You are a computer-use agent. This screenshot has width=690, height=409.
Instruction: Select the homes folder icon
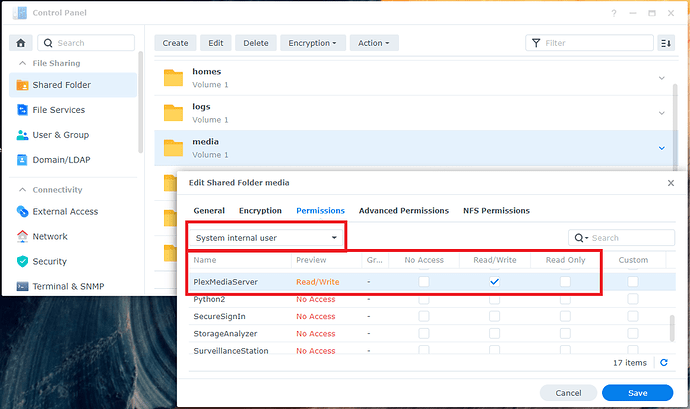[x=173, y=78]
